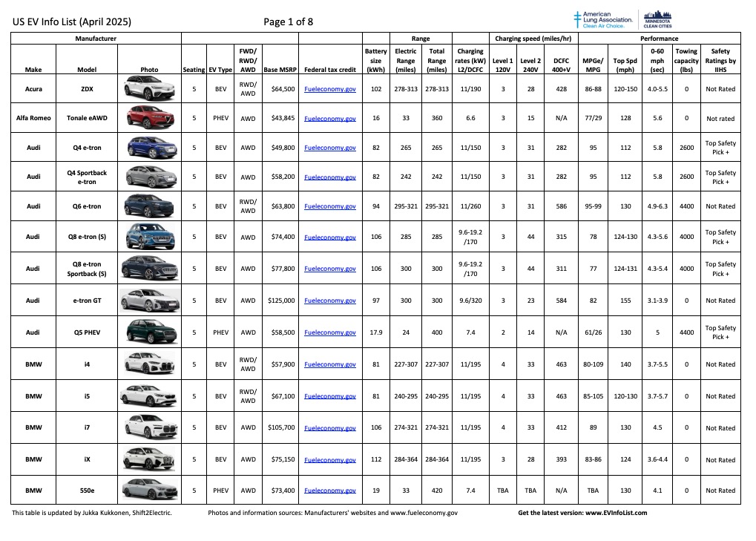Click the BMW i5 car photo
The image size is (756, 541).
pyautogui.click(x=149, y=396)
